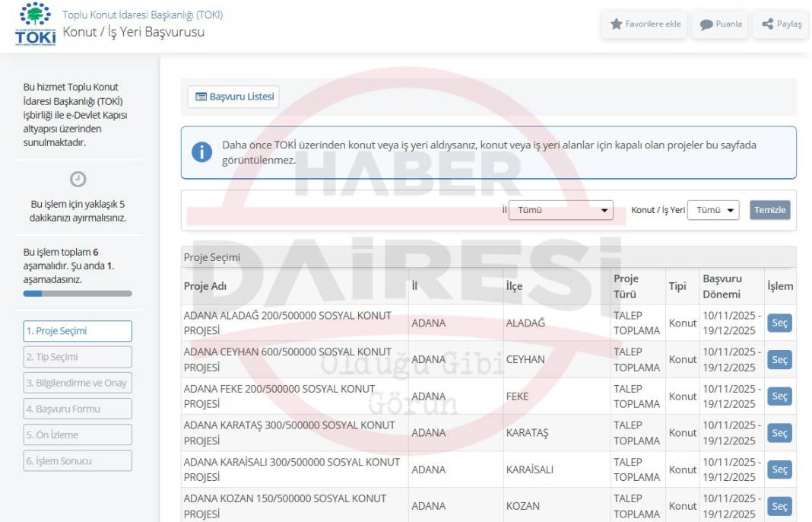Click the share icon in Paylaş
This screenshot has width=812, height=522.
pyautogui.click(x=768, y=24)
